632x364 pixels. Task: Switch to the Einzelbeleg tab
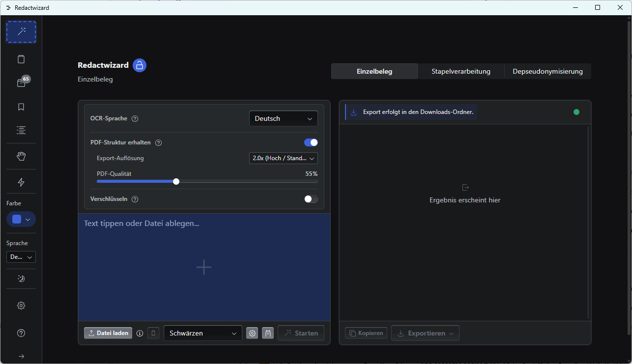point(374,71)
